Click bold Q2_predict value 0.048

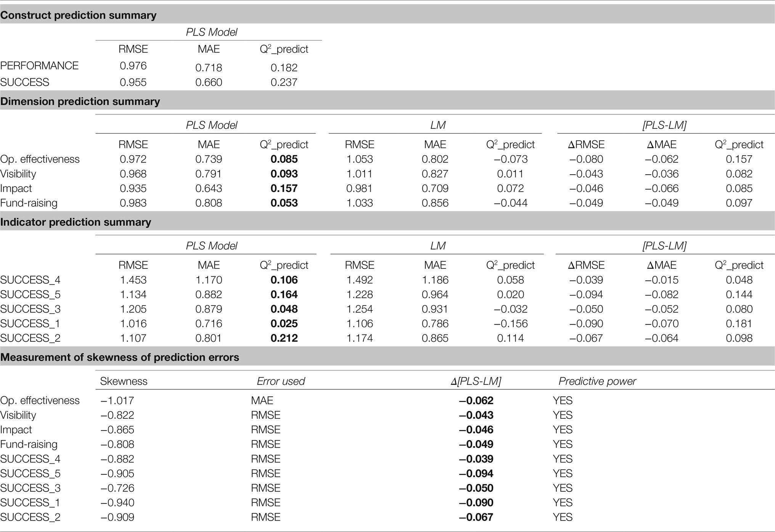(x=284, y=309)
